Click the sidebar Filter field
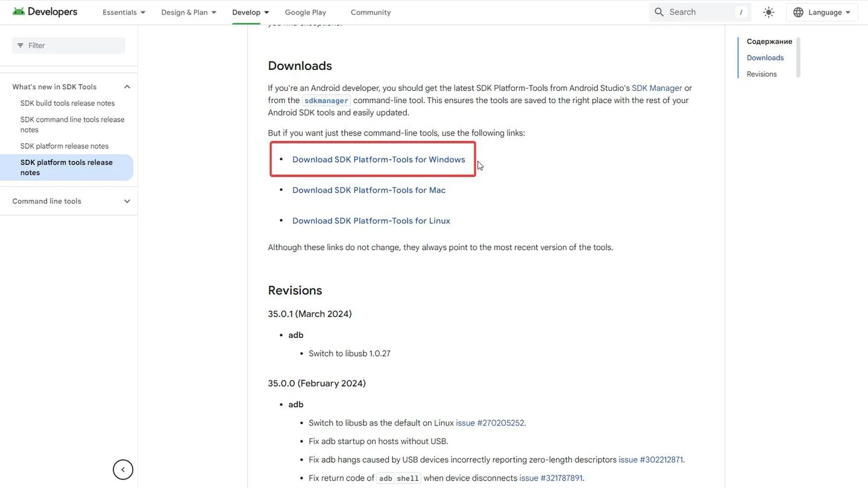The width and height of the screenshot is (868, 488). pos(69,45)
